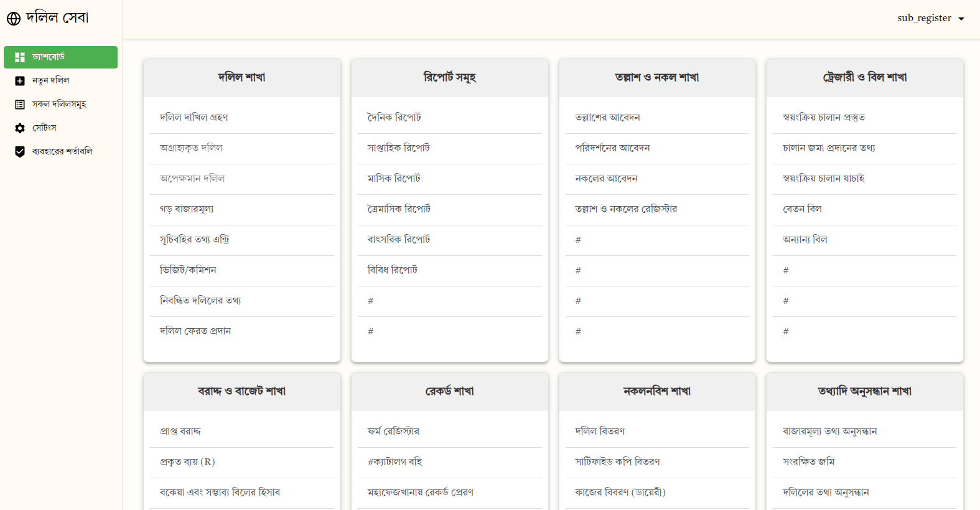This screenshot has height=510, width=980.
Task: Click the list icon for সকল দলিলসমূহ
Action: click(x=20, y=105)
